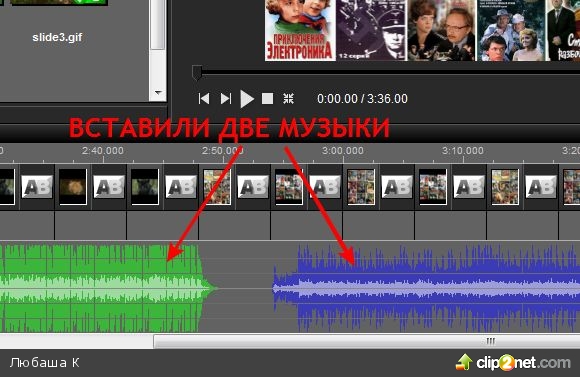Select the lion slide thumbnail in timeline
The width and height of the screenshot is (580, 377).
(73, 187)
